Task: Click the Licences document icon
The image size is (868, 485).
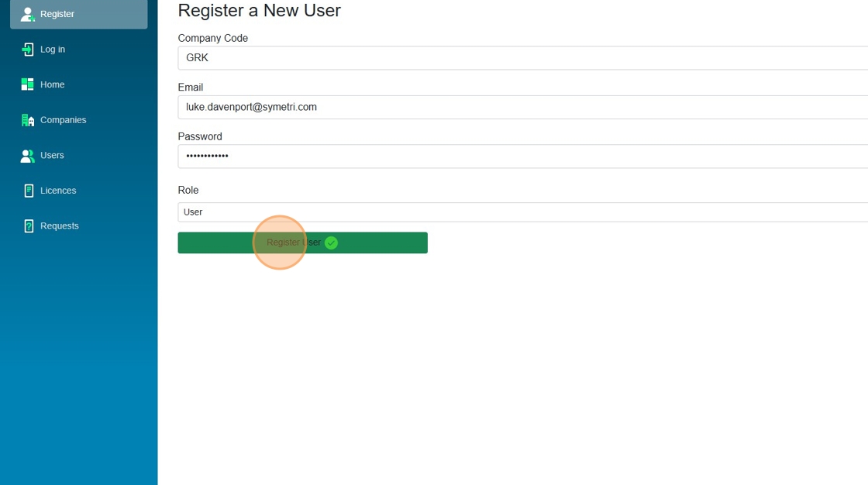Action: click(29, 191)
